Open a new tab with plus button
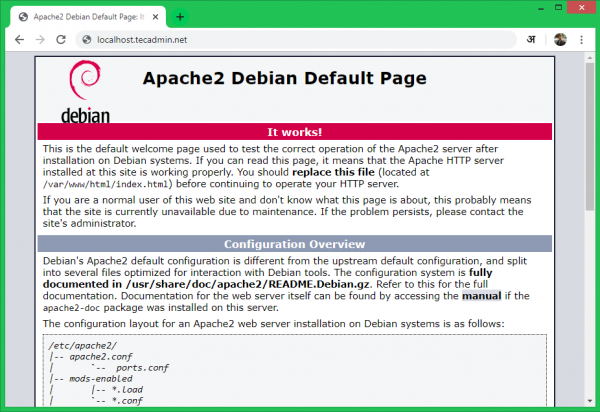Image resolution: width=600 pixels, height=412 pixels. (180, 17)
